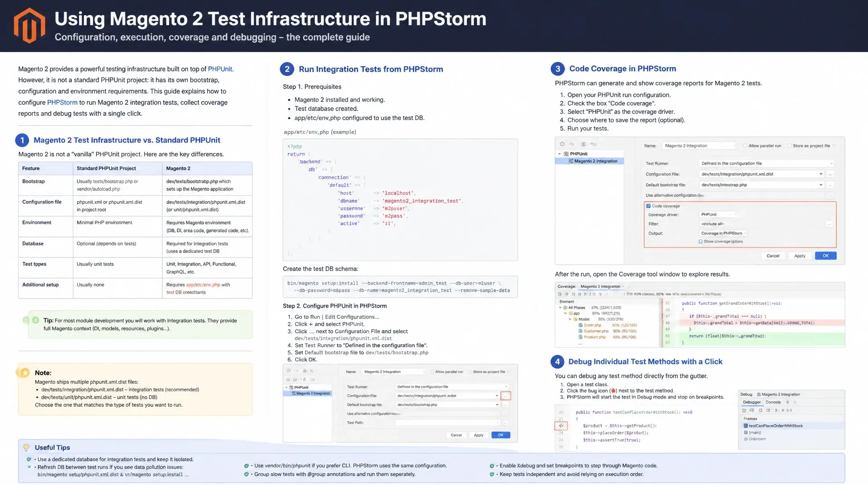Click the Product.php file icon in Coverage tree
The height and width of the screenshot is (485, 868).
[580, 337]
